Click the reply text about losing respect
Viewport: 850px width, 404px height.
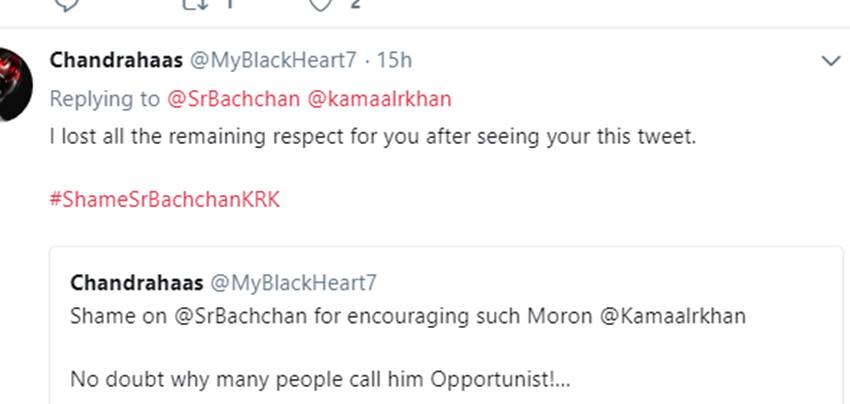(x=372, y=137)
